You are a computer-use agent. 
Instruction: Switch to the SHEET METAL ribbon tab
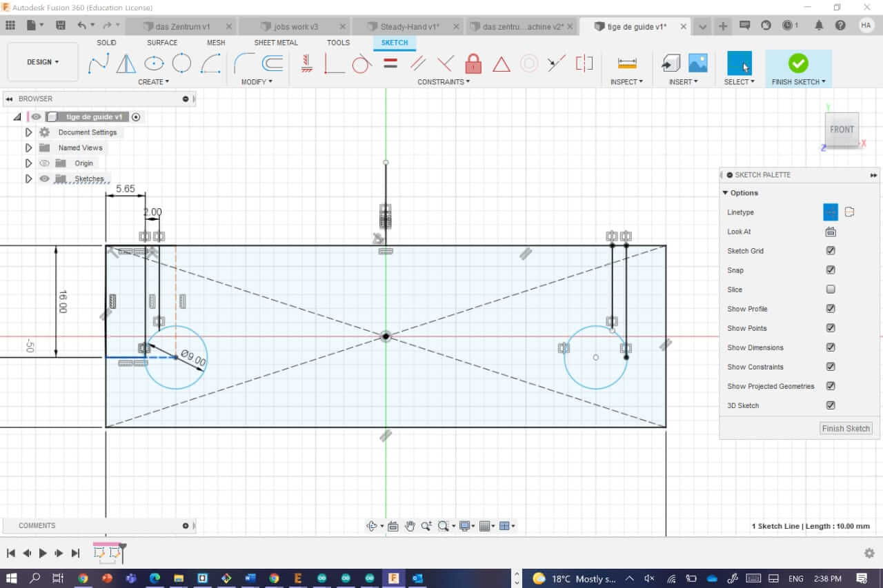276,43
